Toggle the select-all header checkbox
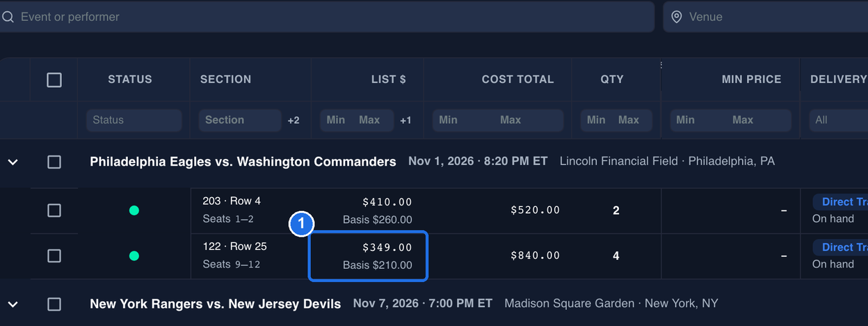This screenshot has height=326, width=868. coord(54,79)
